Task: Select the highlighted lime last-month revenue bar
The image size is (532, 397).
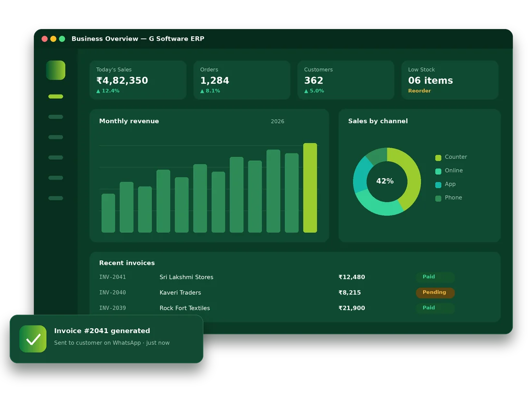Action: 310,188
